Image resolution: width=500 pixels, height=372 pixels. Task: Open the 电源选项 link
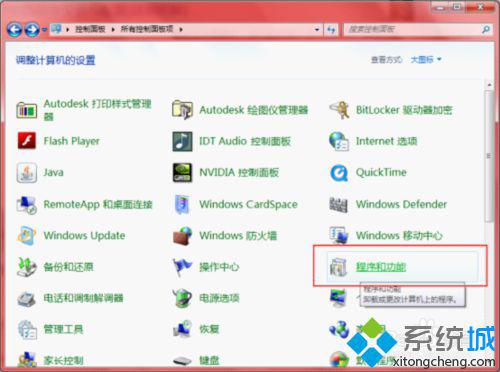coord(219,298)
